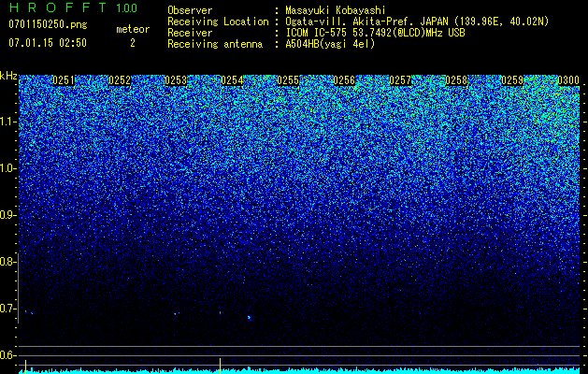Image resolution: width=588 pixels, height=374 pixels.
Task: Click the 1.0 kHz axis label
Action: click(8, 169)
